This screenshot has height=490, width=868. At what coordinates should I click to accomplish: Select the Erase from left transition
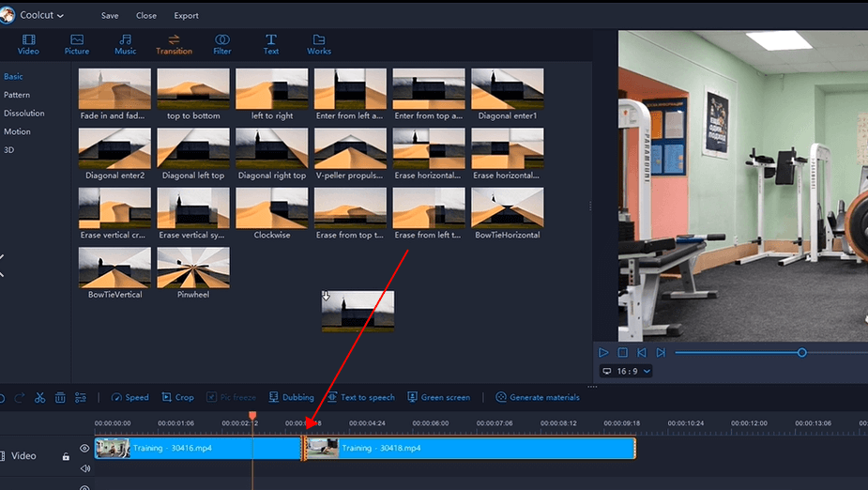click(429, 214)
